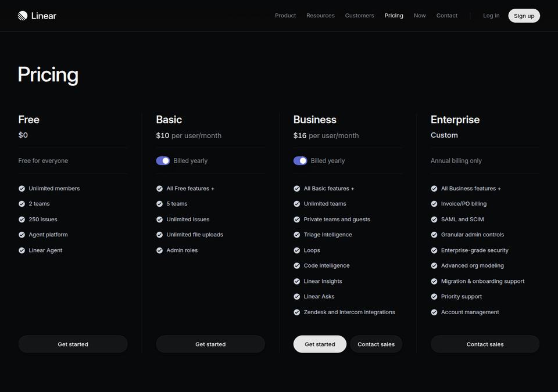Click the checkmark icon beside 2 teams
The height and width of the screenshot is (392, 558).
click(22, 204)
